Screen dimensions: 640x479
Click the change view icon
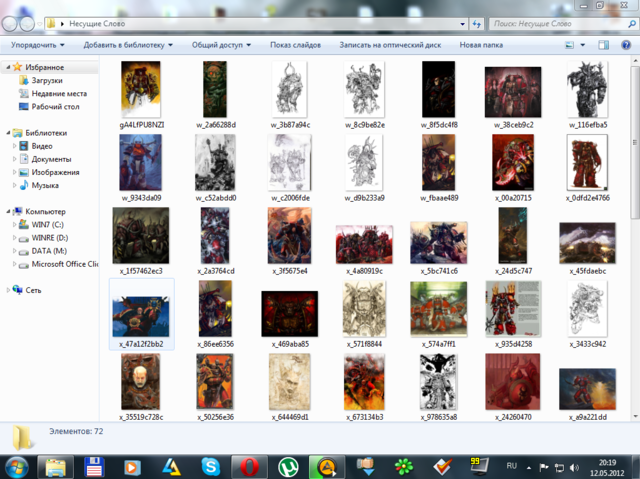click(569, 45)
